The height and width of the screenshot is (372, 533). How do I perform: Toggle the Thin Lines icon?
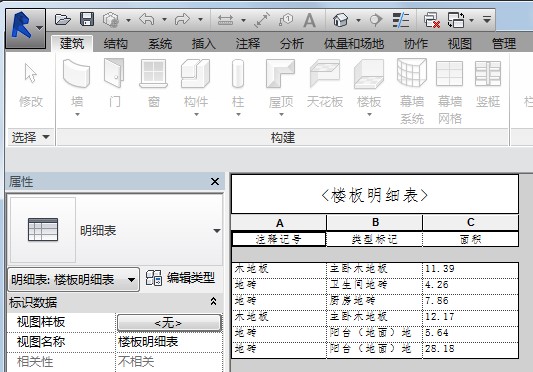coord(401,20)
